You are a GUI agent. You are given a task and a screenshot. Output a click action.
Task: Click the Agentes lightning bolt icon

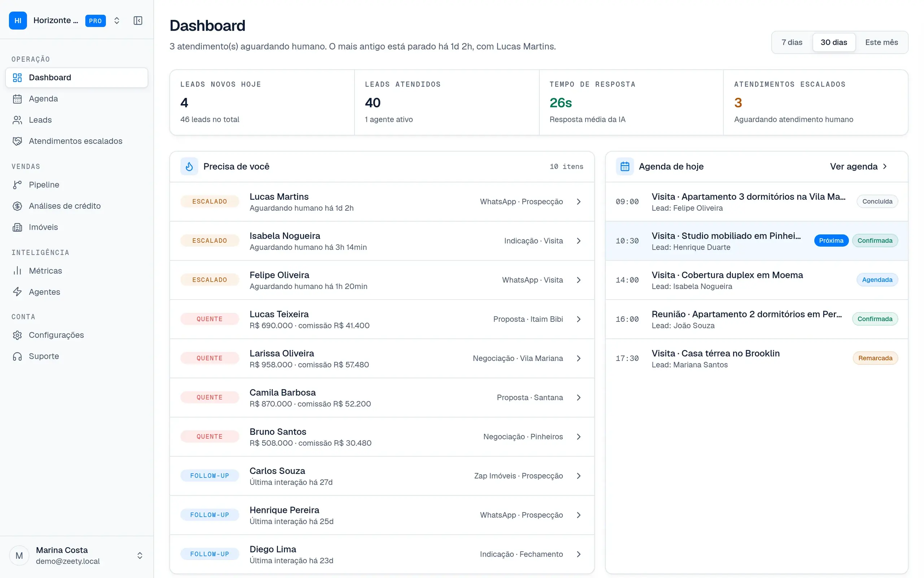click(17, 292)
